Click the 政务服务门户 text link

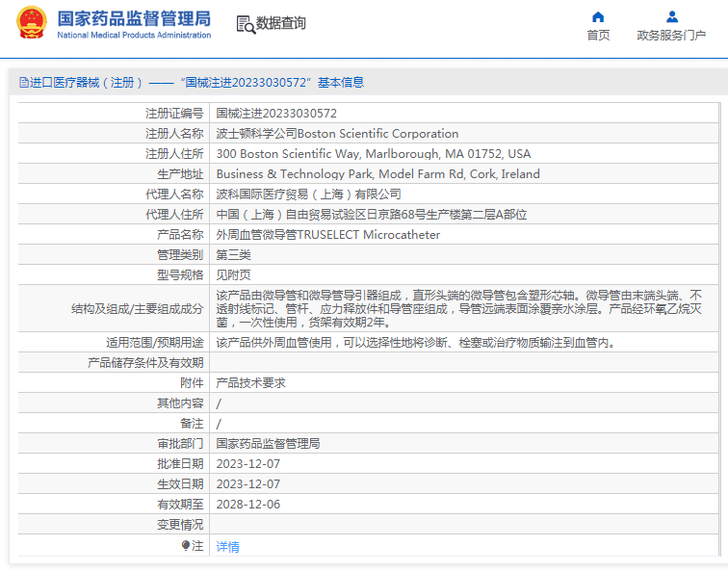click(671, 36)
